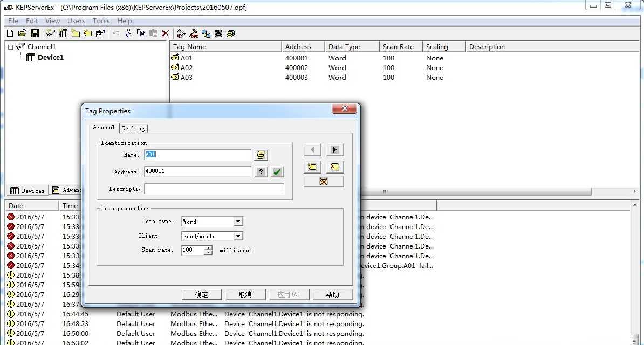This screenshot has height=345, width=644.
Task: Click into the Address field showing 400001
Action: pos(197,171)
